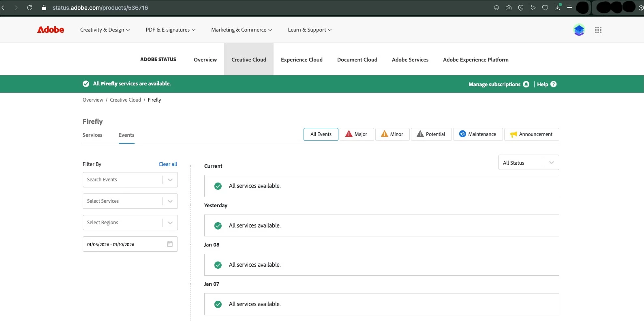This screenshot has width=644, height=321.
Task: Expand the Creativity & Design menu
Action: pos(105,30)
